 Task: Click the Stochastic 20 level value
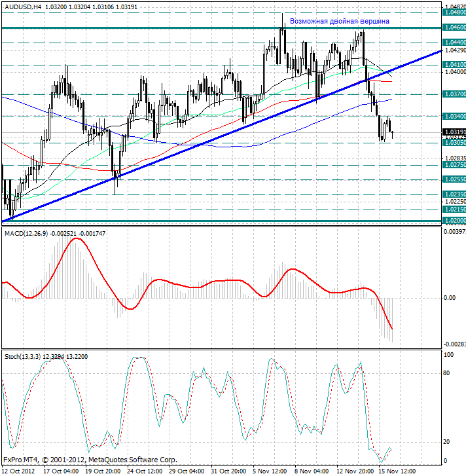(x=446, y=442)
